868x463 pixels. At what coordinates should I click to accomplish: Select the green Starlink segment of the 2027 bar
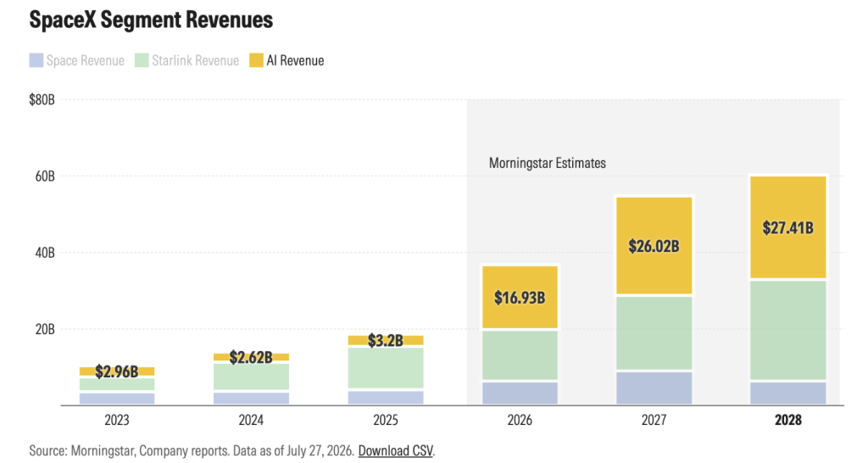pos(654,333)
